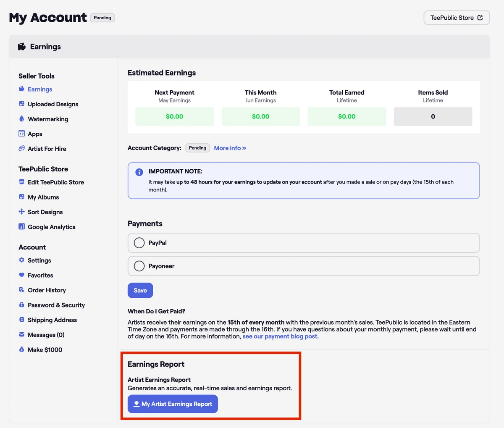Screen dimensions: 504x428
Task: View Order History
Action: click(47, 290)
